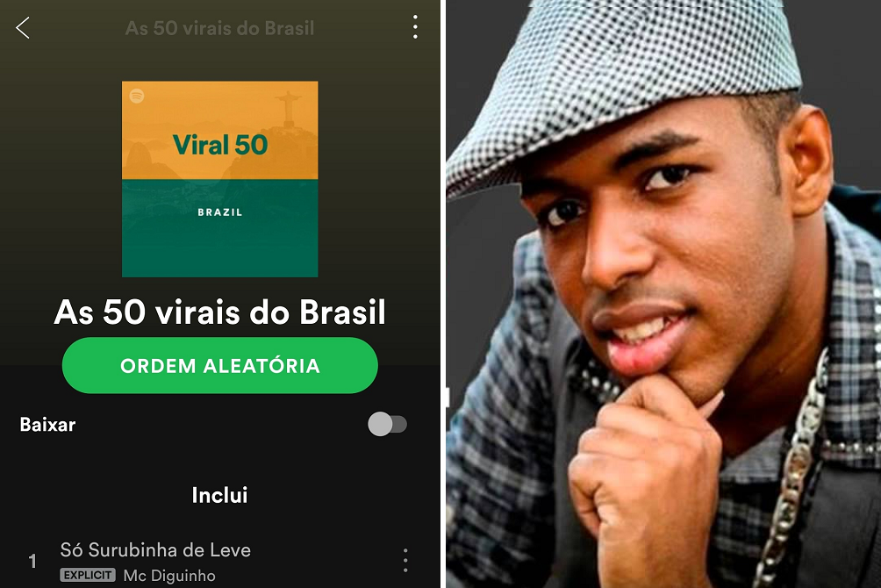Click the BRAZIL text on the cover
Screen dimensions: 881x588
pos(220,212)
